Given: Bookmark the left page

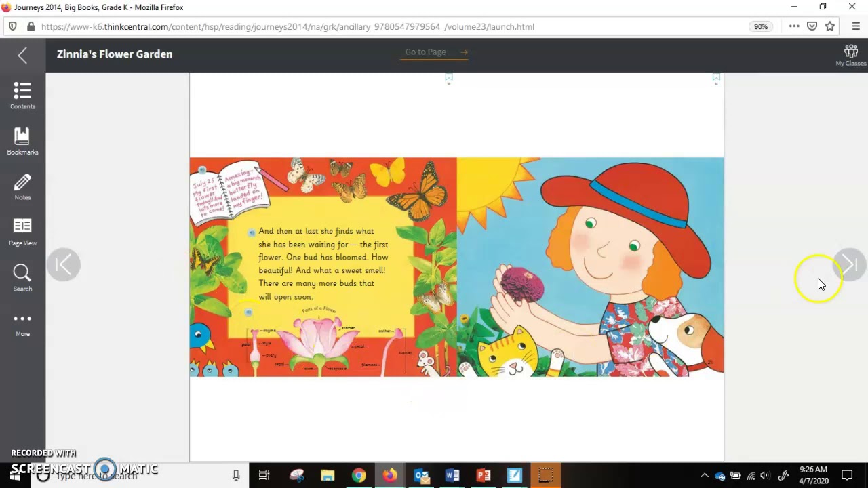Looking at the screenshot, I should tap(448, 79).
